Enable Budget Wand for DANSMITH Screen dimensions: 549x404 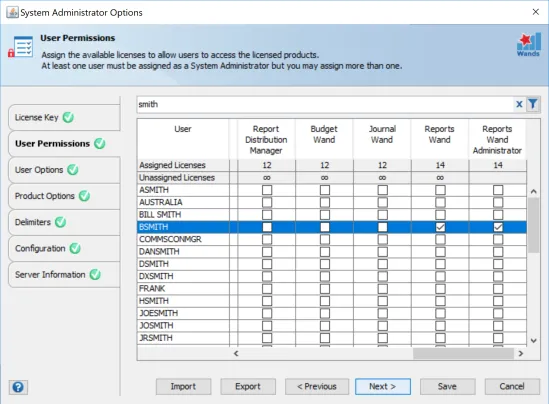tap(325, 252)
